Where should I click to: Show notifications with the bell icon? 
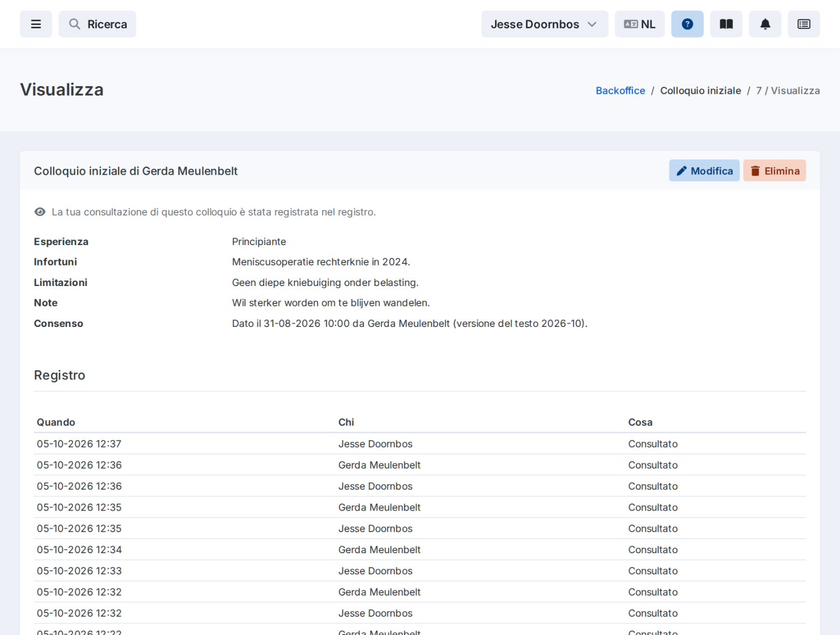[x=765, y=24]
